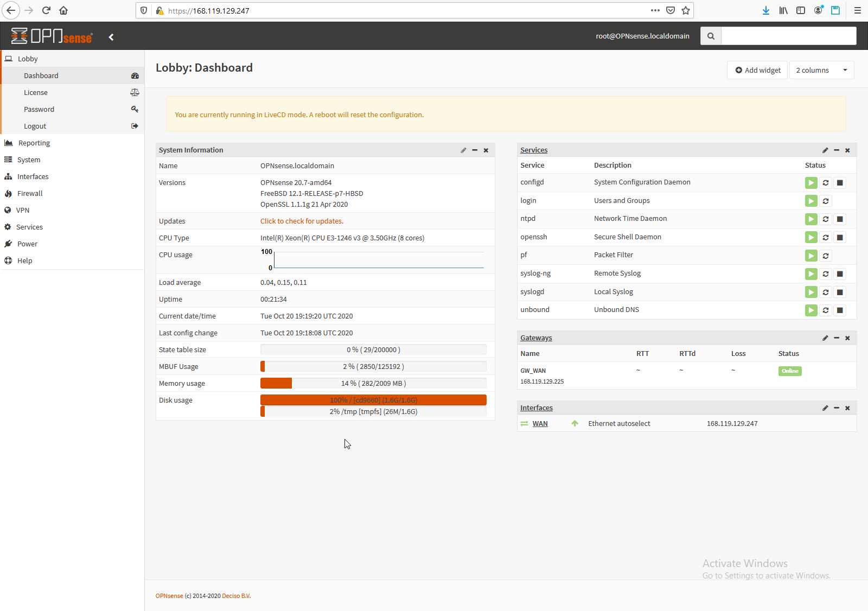868x611 pixels.
Task: Edit the Gateways widget settings
Action: pos(825,338)
